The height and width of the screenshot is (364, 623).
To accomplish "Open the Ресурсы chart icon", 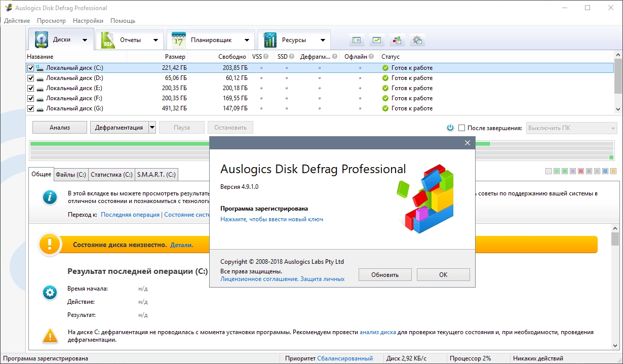I will pos(270,40).
